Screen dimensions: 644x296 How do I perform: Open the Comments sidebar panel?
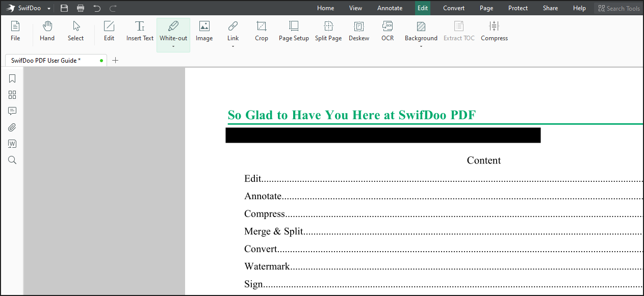coord(12,111)
